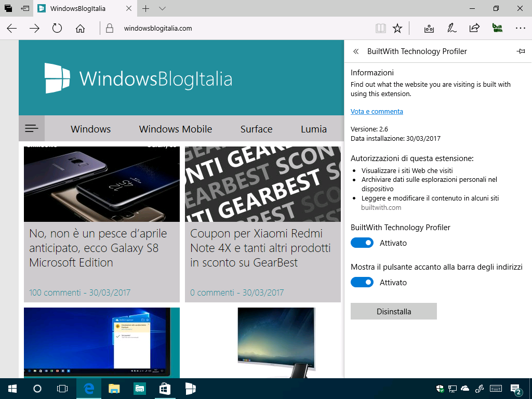Go back from BuiltWith extension details
Viewport: 532px width, 399px height.
(x=356, y=51)
